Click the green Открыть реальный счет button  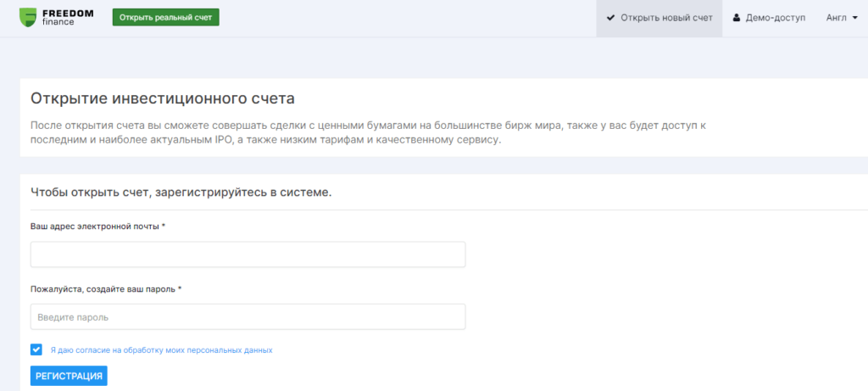[166, 17]
